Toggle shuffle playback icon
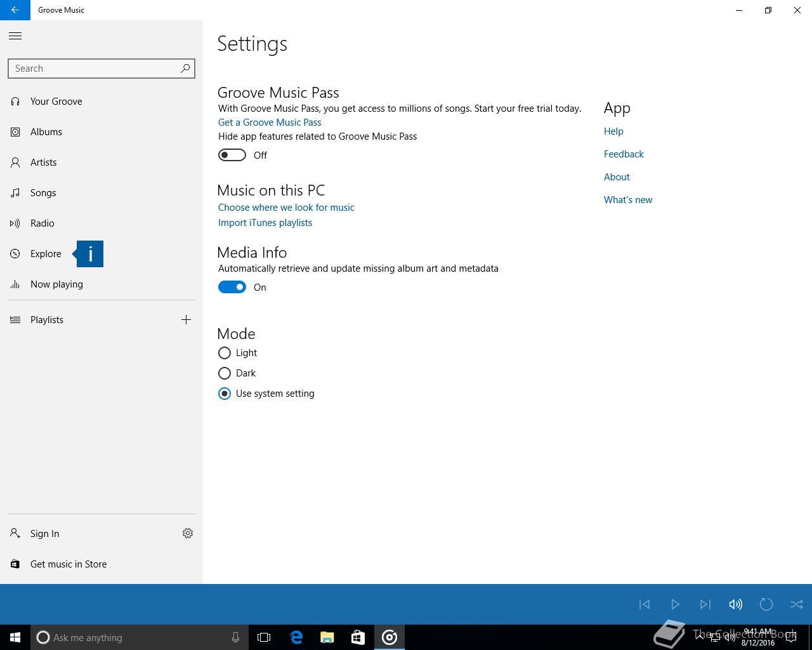The image size is (812, 650). click(x=797, y=604)
